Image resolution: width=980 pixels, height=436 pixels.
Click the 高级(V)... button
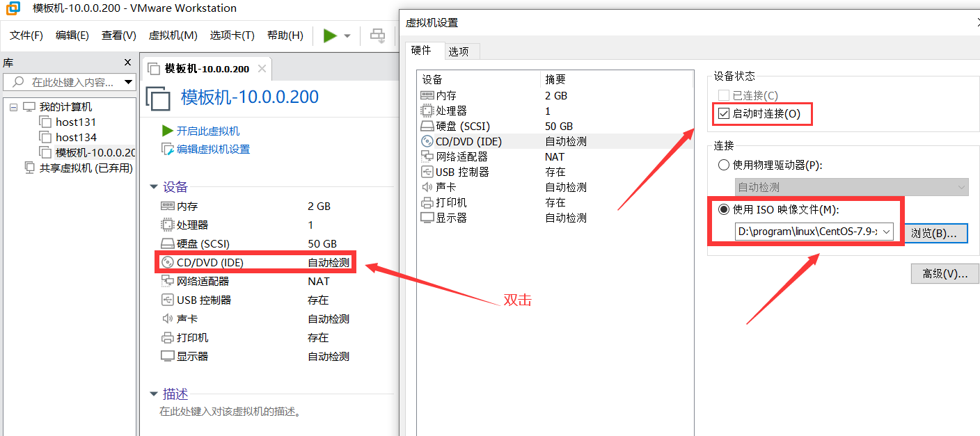click(x=945, y=273)
